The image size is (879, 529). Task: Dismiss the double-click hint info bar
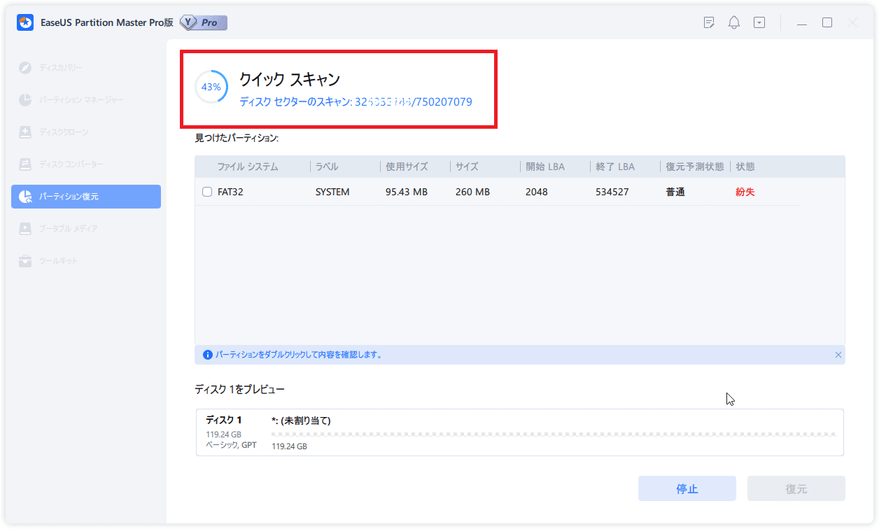838,355
